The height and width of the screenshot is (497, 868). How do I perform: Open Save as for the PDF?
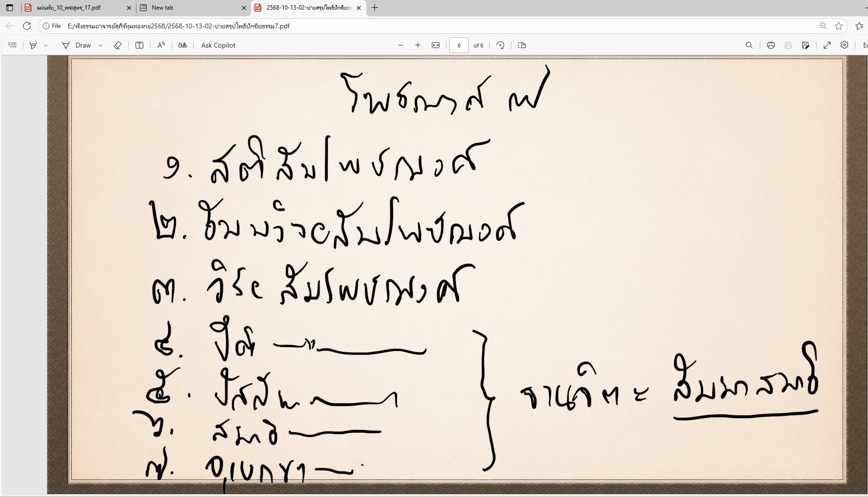[806, 45]
